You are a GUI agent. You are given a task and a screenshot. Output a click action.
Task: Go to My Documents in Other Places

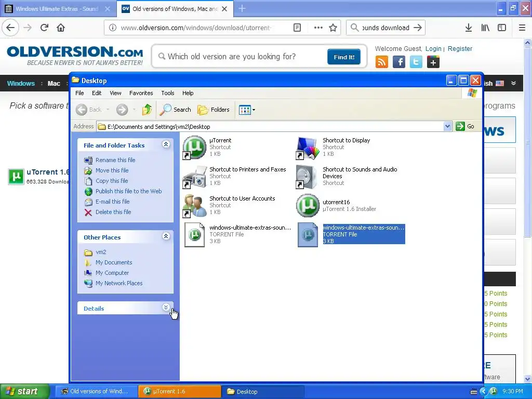click(114, 262)
